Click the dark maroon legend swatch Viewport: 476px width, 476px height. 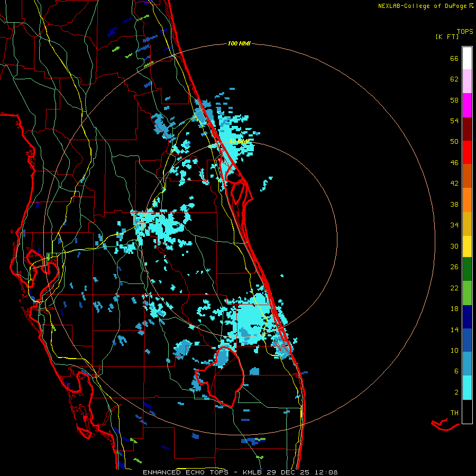pos(467,129)
